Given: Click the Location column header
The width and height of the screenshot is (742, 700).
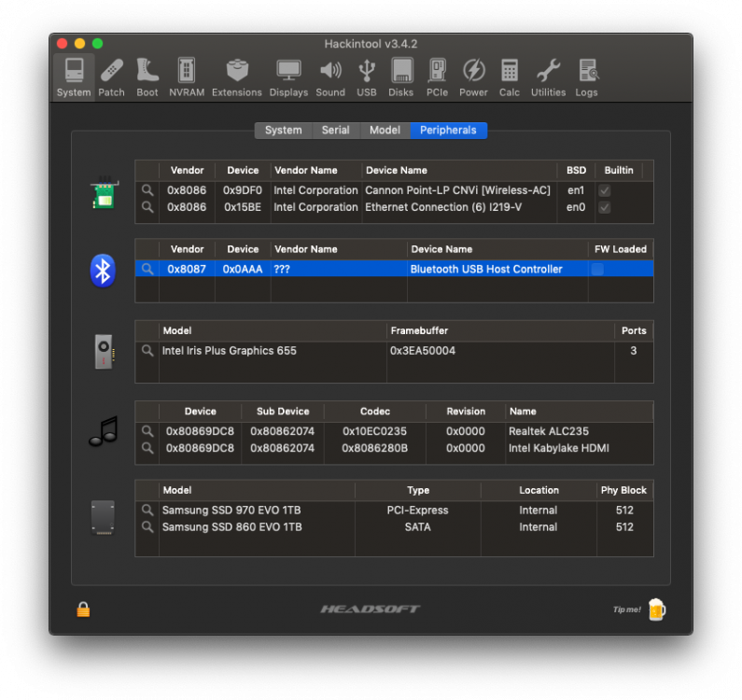Looking at the screenshot, I should 539,490.
